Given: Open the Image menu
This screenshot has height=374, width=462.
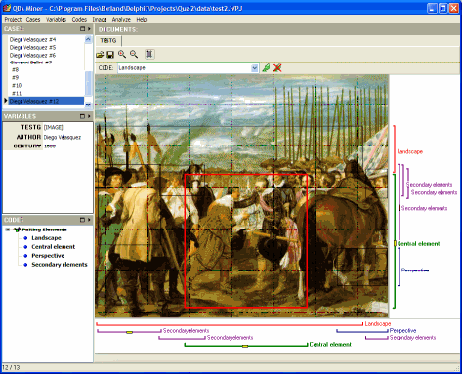Looking at the screenshot, I should click(x=99, y=20).
